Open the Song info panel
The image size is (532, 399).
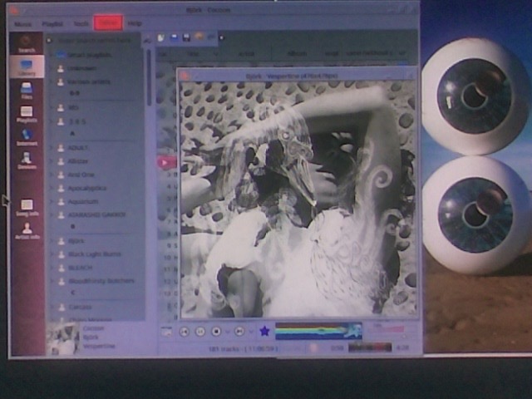click(x=27, y=208)
